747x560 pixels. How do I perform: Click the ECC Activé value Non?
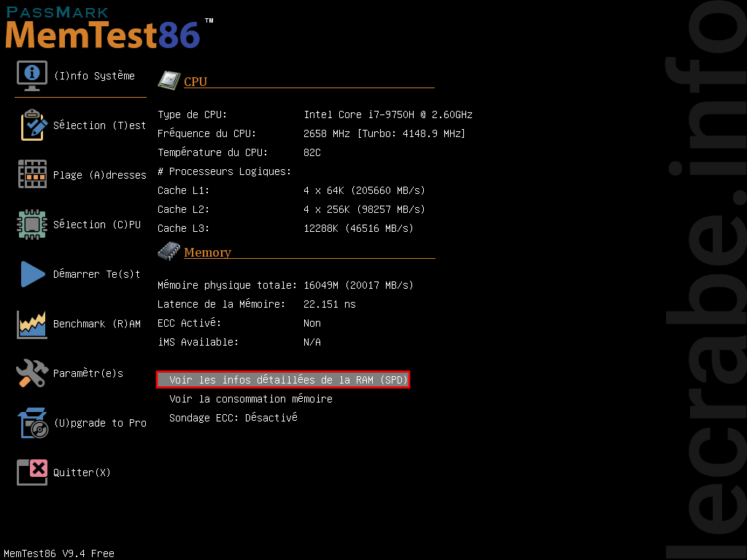click(x=312, y=323)
